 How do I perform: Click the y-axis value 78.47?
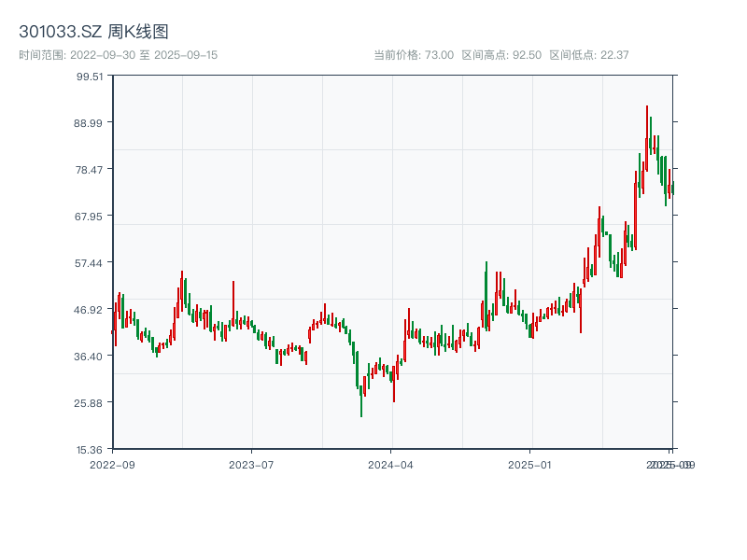click(x=89, y=170)
